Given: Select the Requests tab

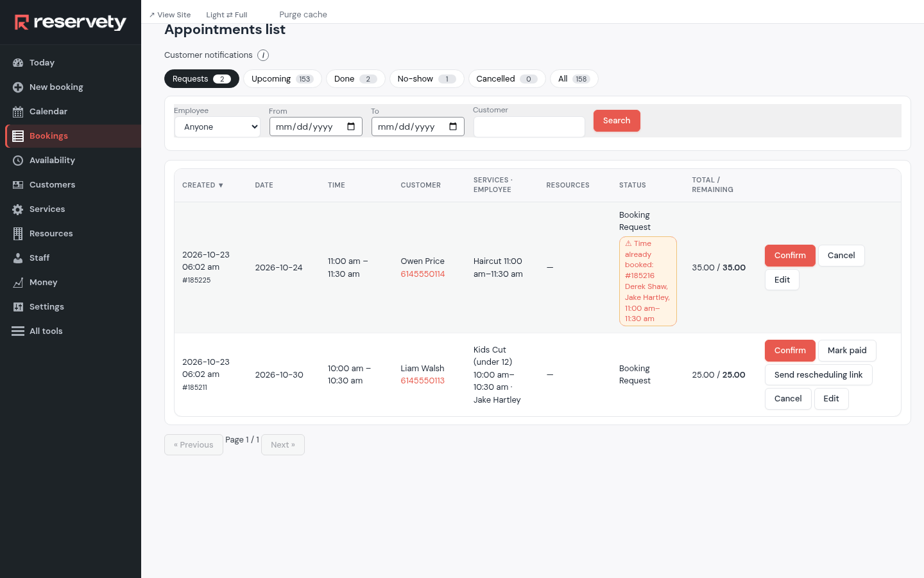Looking at the screenshot, I should point(201,78).
